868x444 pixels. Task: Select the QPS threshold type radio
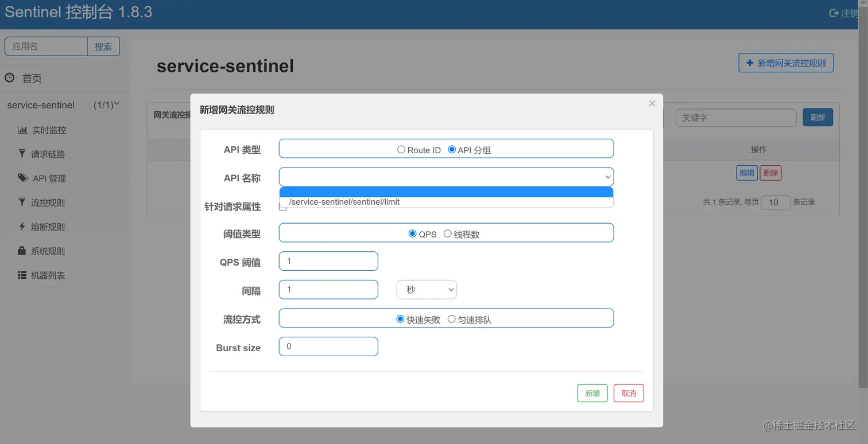(x=412, y=233)
